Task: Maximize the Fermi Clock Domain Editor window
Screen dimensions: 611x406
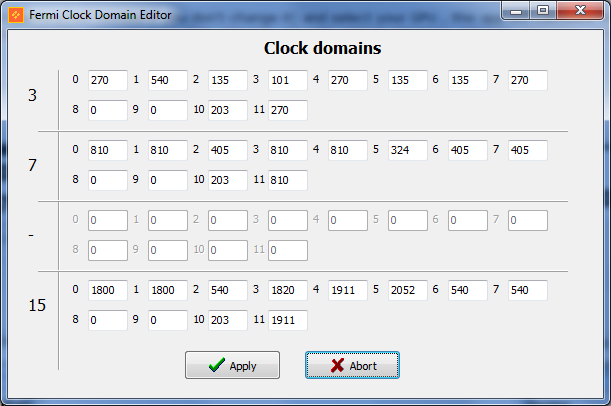Action: (x=543, y=11)
